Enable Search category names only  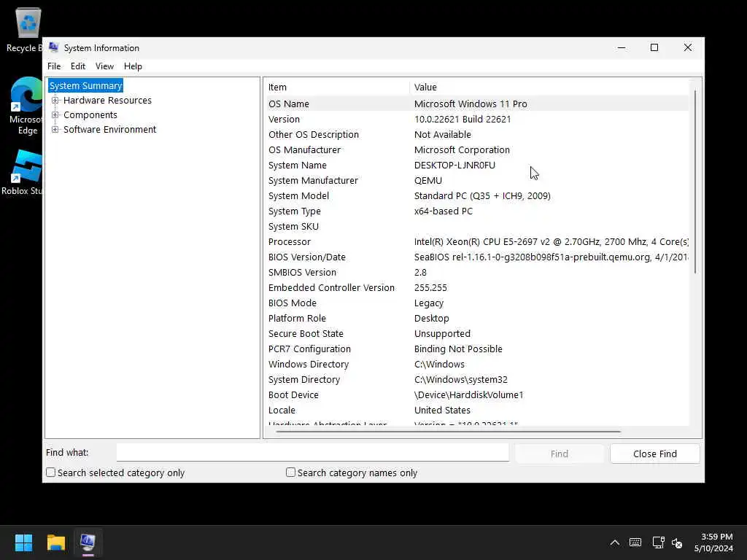pyautogui.click(x=290, y=472)
